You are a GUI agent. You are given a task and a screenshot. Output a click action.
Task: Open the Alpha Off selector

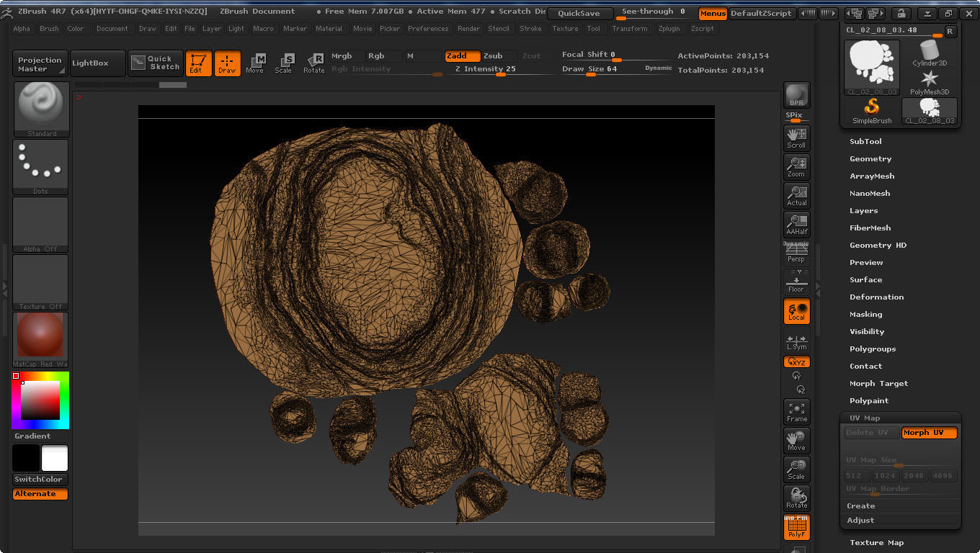pyautogui.click(x=41, y=225)
